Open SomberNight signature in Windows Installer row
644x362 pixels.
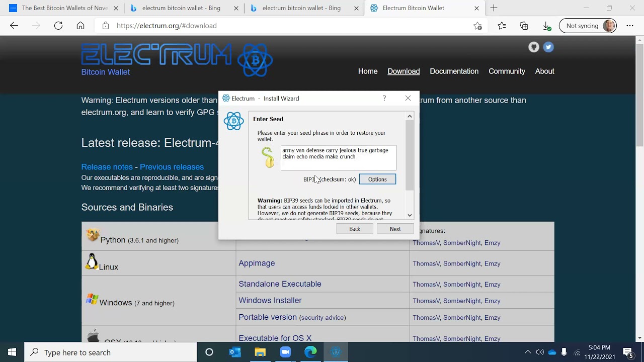point(462,301)
